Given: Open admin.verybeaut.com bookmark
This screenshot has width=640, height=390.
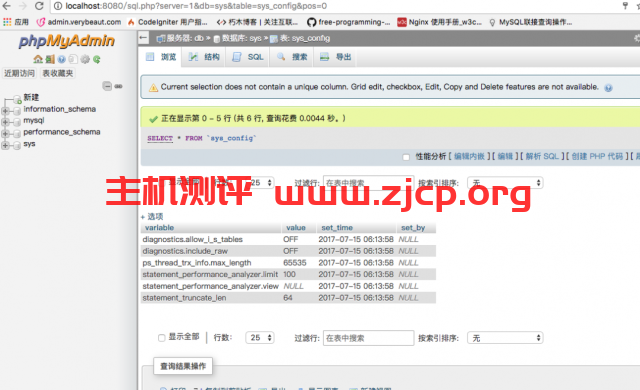Looking at the screenshot, I should (x=79, y=22).
